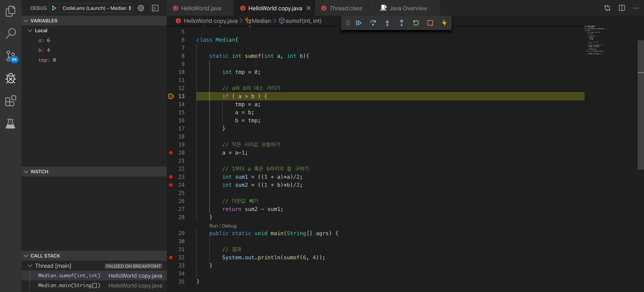Stop debugging with the red square

point(430,23)
